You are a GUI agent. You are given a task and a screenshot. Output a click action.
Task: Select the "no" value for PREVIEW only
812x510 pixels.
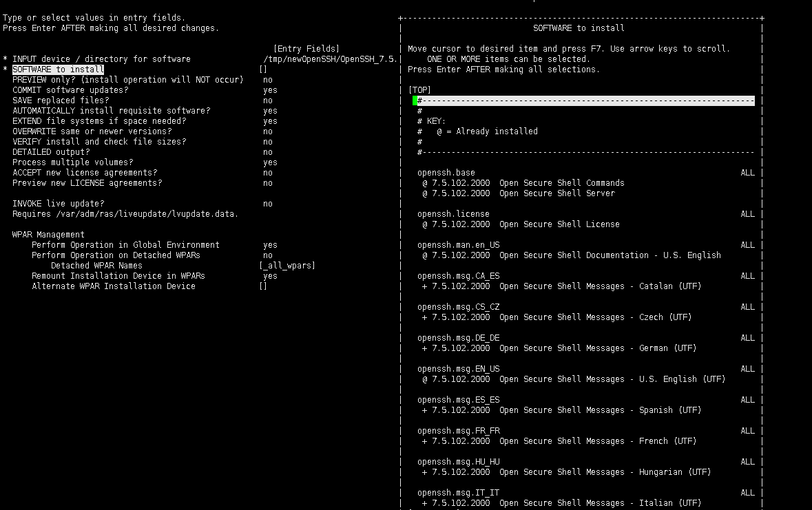tap(268, 80)
